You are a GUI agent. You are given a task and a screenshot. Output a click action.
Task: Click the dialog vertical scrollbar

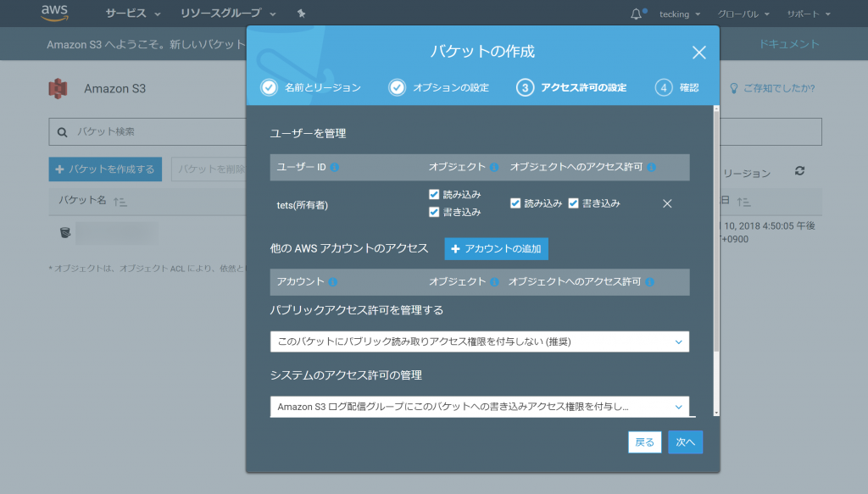(x=716, y=232)
